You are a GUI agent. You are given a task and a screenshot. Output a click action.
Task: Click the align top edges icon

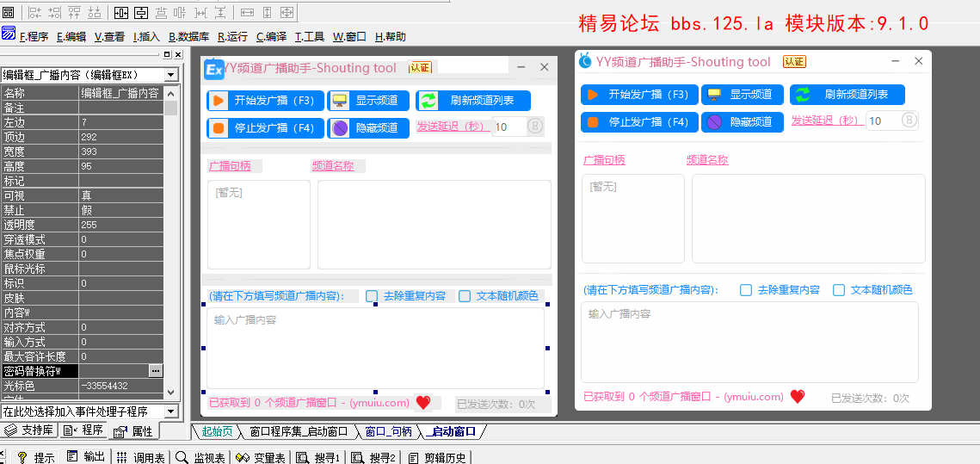[x=74, y=12]
